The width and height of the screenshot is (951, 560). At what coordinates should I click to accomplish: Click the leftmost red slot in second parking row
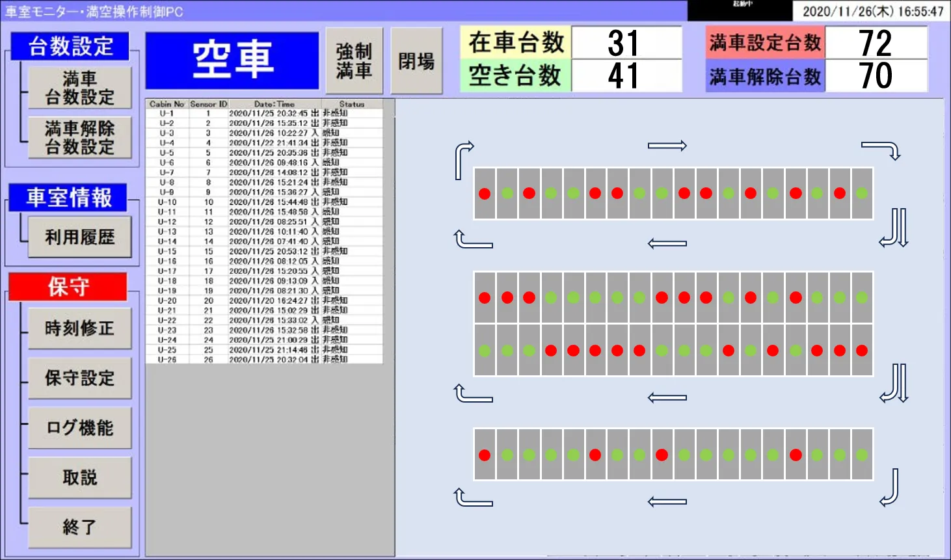[x=485, y=297]
